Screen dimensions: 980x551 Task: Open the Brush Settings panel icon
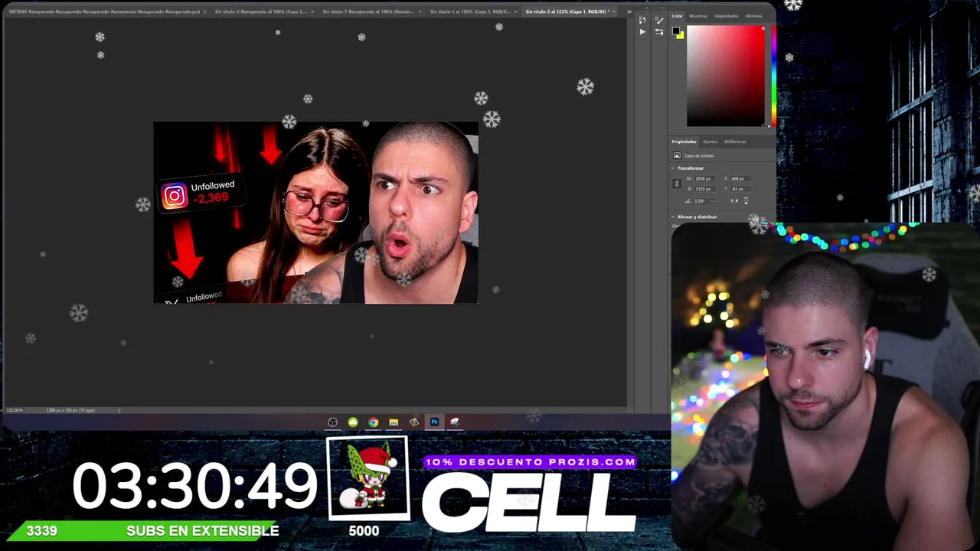tap(659, 20)
